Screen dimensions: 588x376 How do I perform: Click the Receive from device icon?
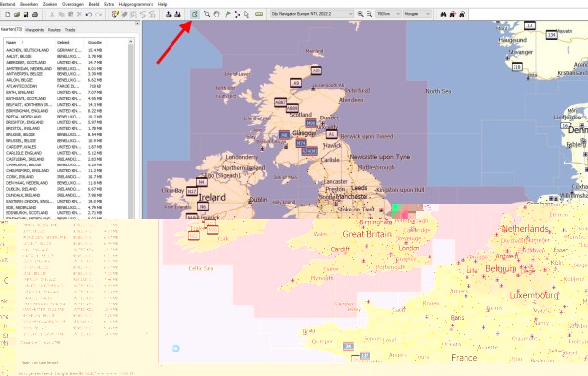177,15
